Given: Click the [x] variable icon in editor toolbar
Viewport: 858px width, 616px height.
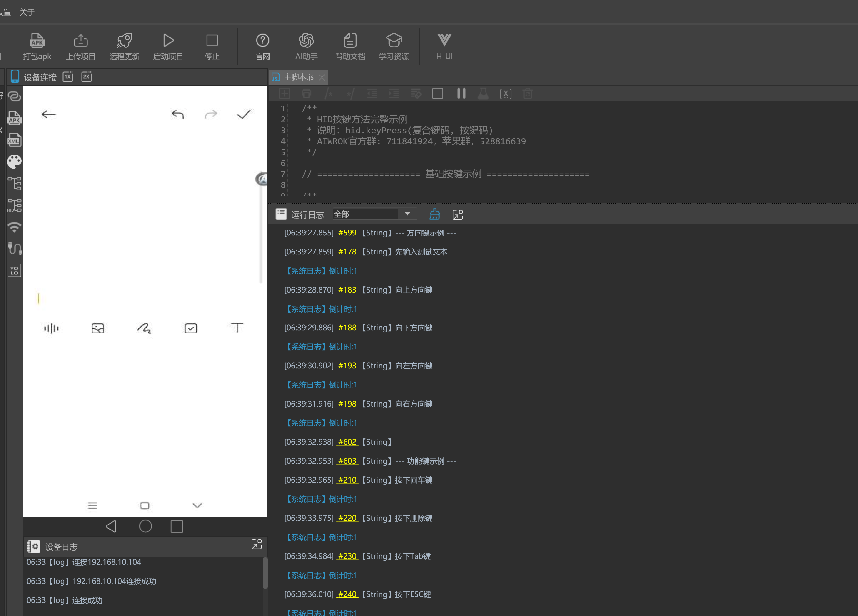Looking at the screenshot, I should click(x=506, y=94).
